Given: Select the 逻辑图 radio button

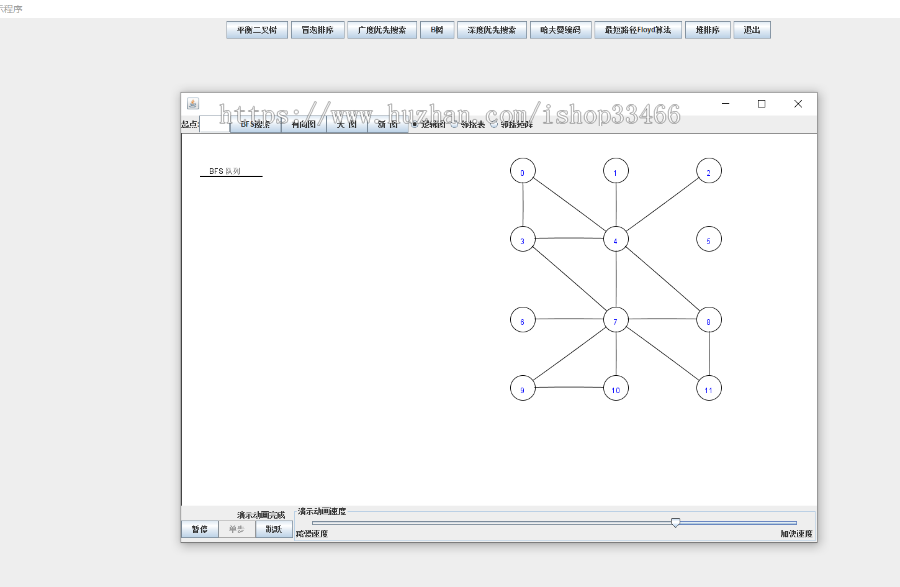Looking at the screenshot, I should tap(415, 125).
